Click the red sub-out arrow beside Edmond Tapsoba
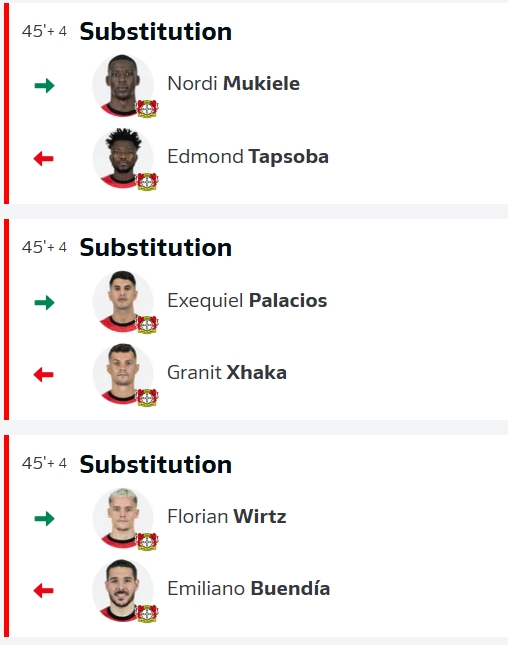This screenshot has height=645, width=508. click(x=44, y=158)
